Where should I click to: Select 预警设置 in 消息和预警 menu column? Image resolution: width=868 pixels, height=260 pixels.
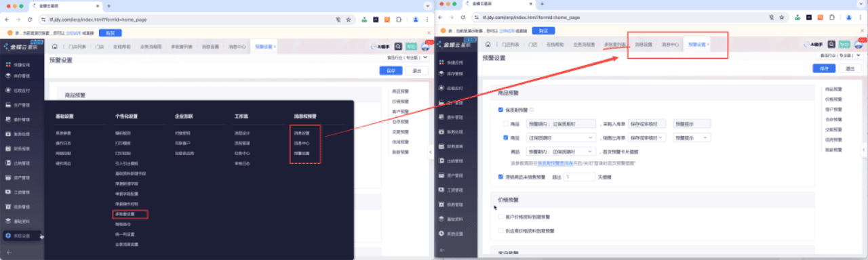(x=302, y=154)
